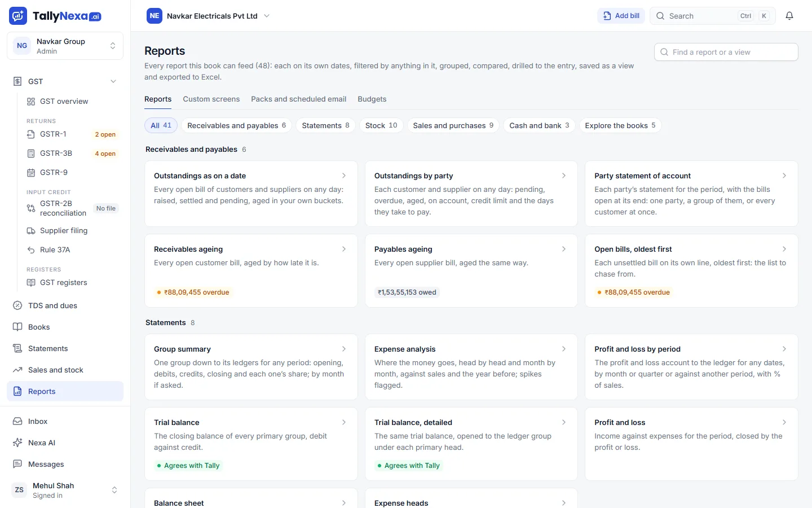Click the GST registers icon

[x=31, y=283]
